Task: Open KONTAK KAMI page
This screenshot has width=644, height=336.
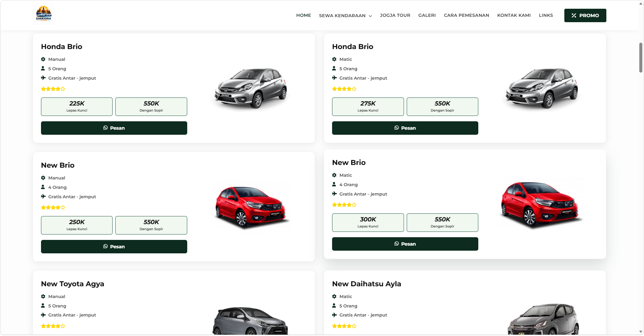Action: 514,15
